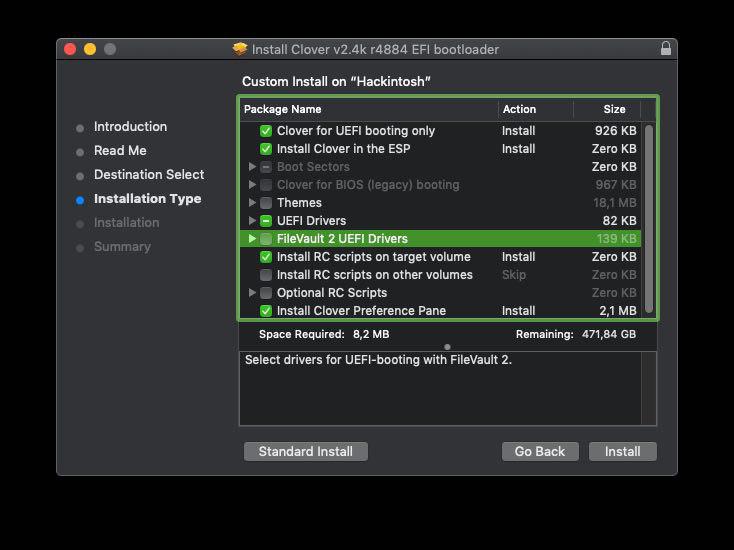Select the Installation step in sidebar
The width and height of the screenshot is (734, 550).
tap(126, 223)
